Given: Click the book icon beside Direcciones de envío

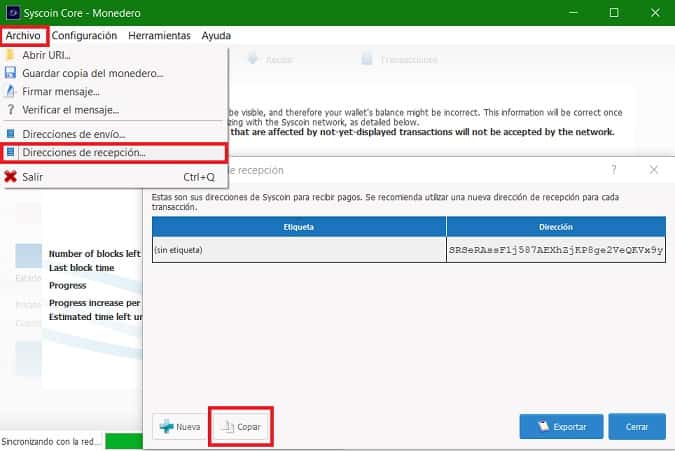Looking at the screenshot, I should 11,134.
